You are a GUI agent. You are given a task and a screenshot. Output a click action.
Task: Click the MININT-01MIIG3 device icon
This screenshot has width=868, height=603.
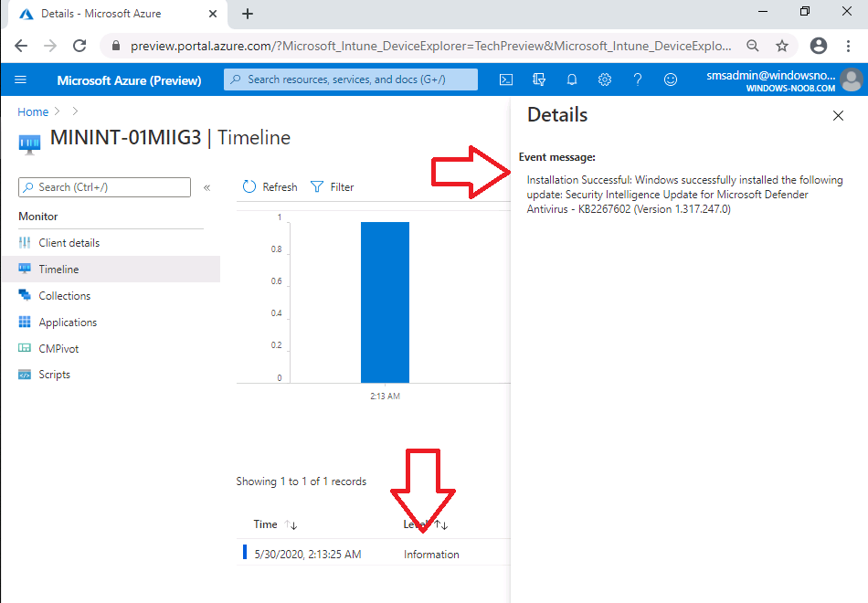tap(29, 143)
